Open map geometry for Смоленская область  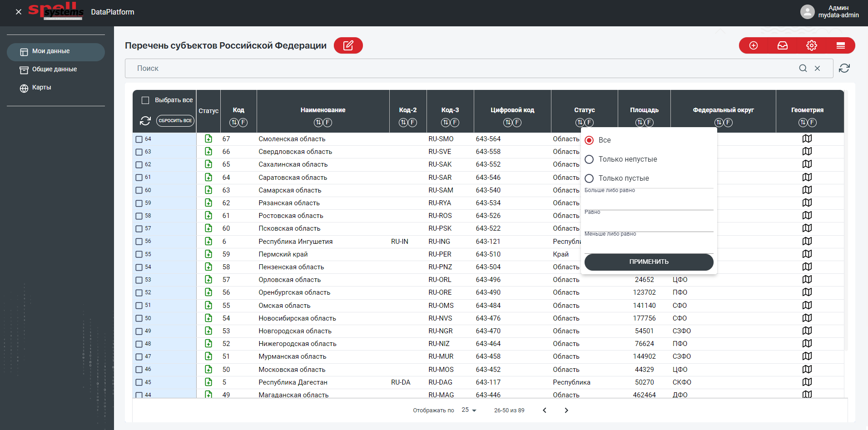pos(807,138)
